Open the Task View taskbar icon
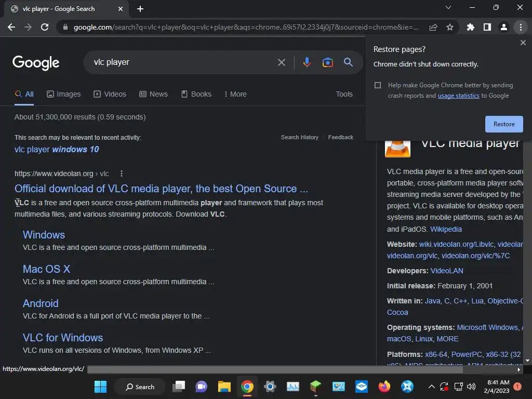Viewport: 532px width, 399px height. [179, 387]
